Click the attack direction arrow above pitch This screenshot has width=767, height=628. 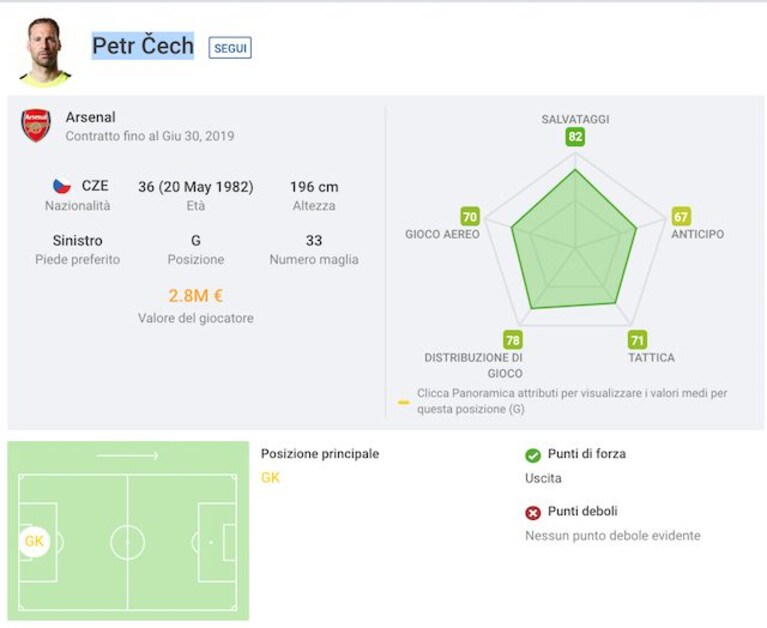[x=128, y=456]
